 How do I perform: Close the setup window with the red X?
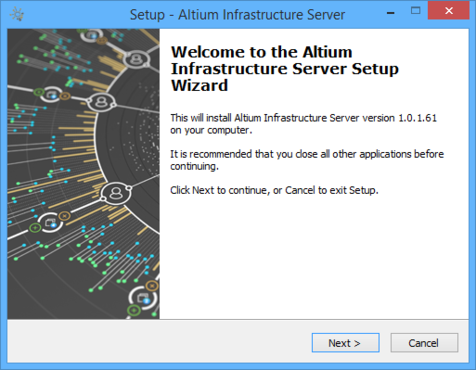[449, 11]
